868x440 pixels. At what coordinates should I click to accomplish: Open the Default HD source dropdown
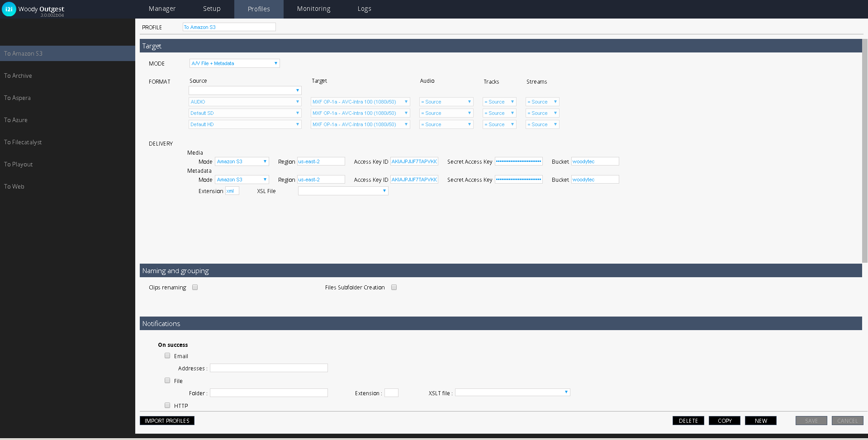[245, 124]
